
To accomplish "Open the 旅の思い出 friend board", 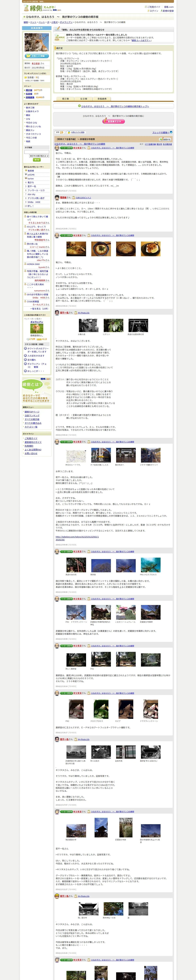I will point(32,244).
